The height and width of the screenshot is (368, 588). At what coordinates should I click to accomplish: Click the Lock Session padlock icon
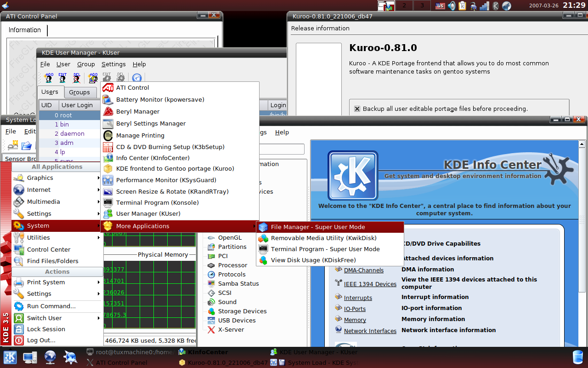click(19, 329)
